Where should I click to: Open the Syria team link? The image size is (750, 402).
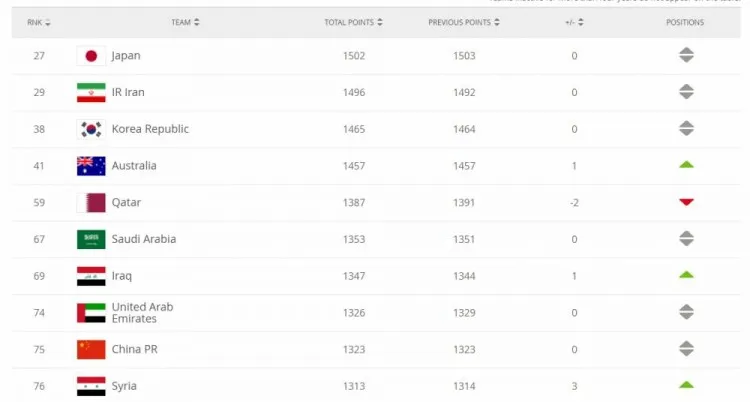[x=124, y=386]
